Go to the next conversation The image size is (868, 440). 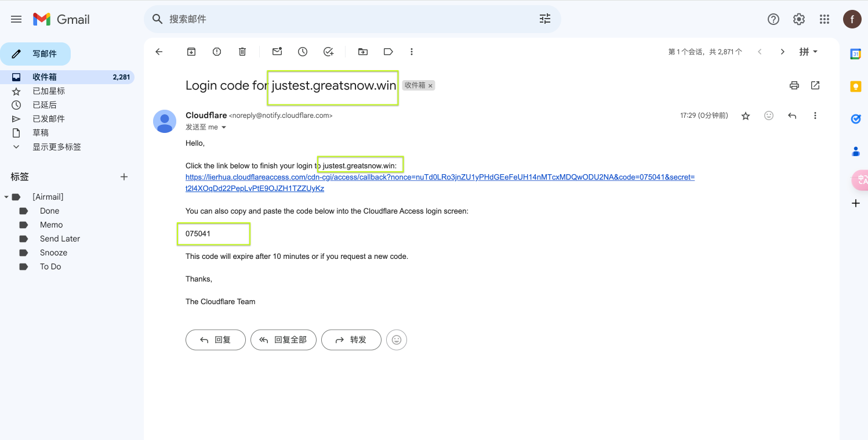783,52
